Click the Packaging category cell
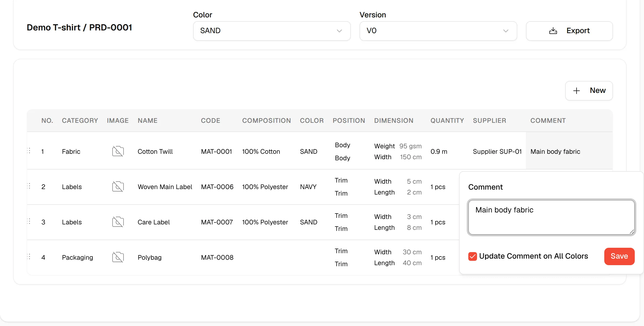This screenshot has width=644, height=326. (78, 258)
